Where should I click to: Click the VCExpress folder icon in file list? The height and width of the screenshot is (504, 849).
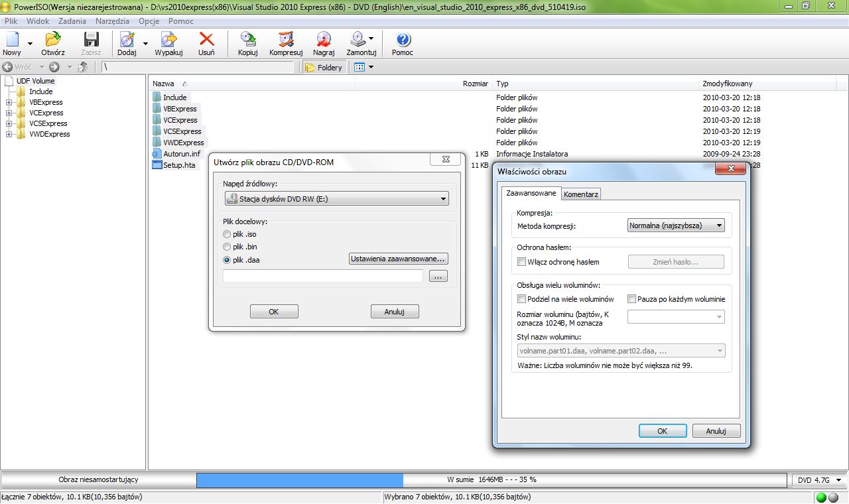coord(157,120)
